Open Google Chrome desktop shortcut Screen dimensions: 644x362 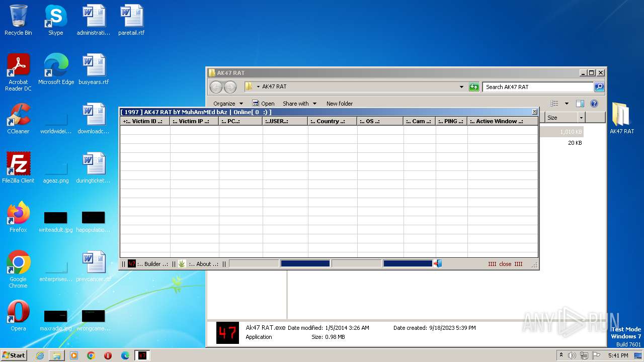(18, 269)
